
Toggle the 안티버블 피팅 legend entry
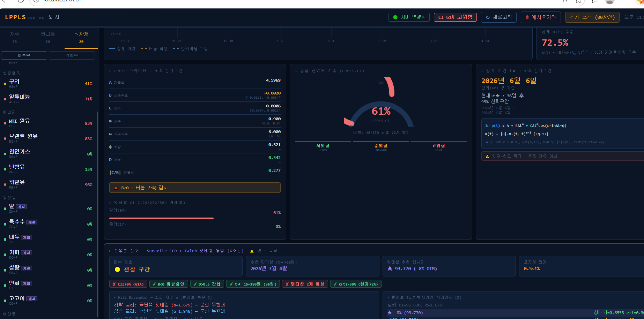point(191,49)
